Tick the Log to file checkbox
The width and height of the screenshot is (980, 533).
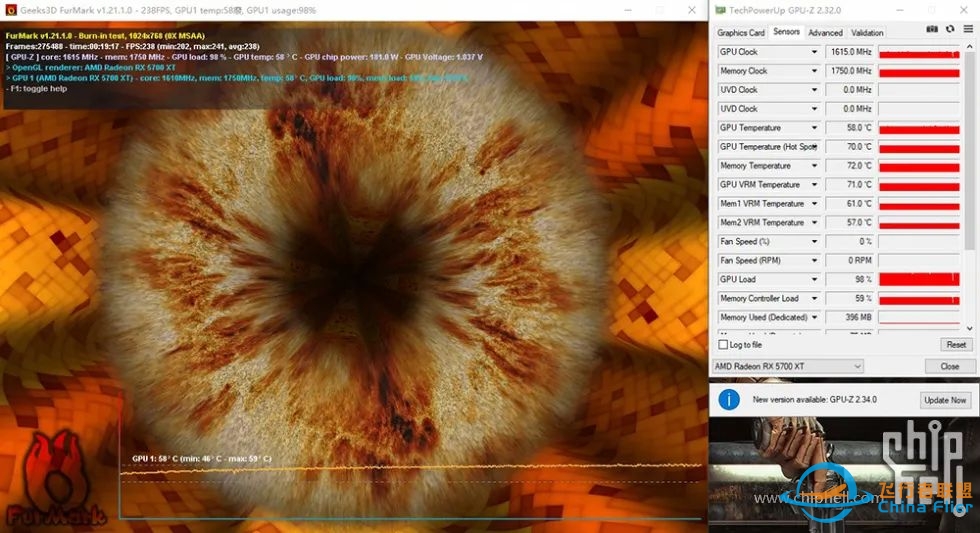pos(723,345)
